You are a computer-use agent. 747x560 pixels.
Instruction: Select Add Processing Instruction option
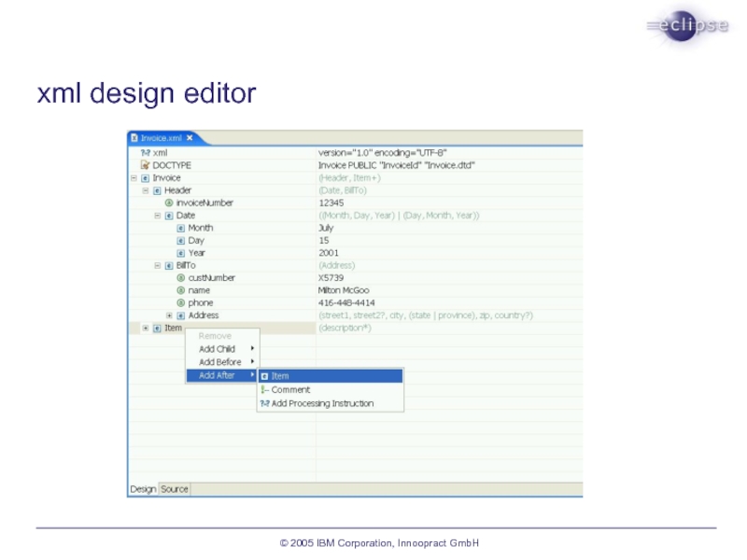(x=322, y=404)
